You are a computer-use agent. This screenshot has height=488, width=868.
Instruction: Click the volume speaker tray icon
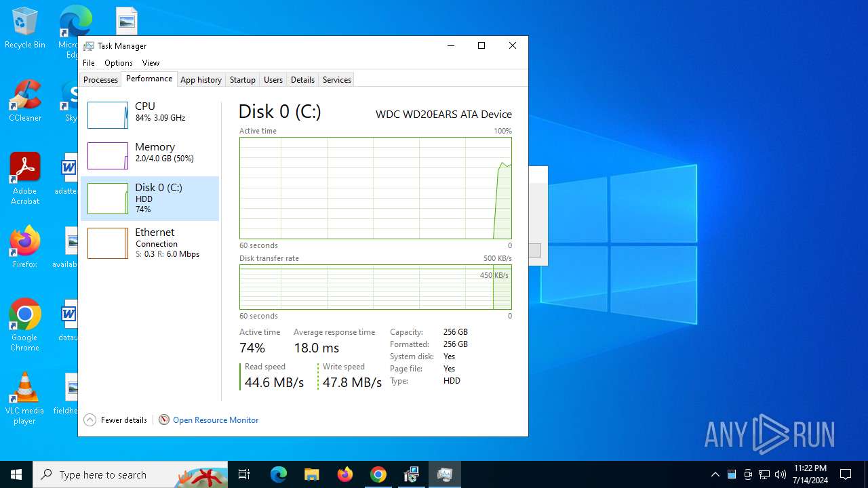point(781,474)
